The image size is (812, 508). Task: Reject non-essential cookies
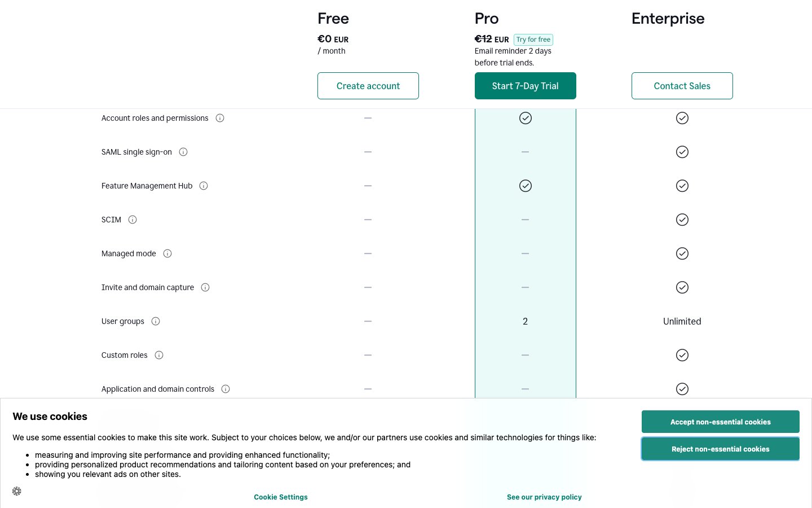(x=720, y=449)
